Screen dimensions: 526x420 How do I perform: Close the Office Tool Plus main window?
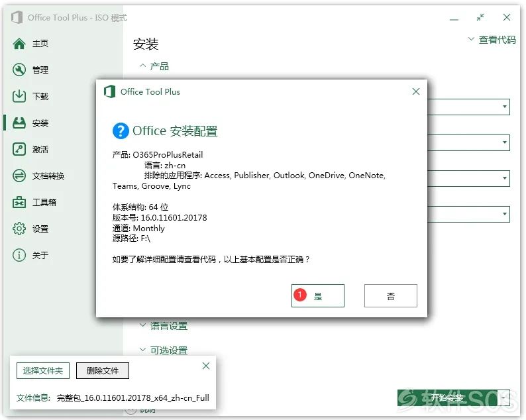click(x=507, y=17)
